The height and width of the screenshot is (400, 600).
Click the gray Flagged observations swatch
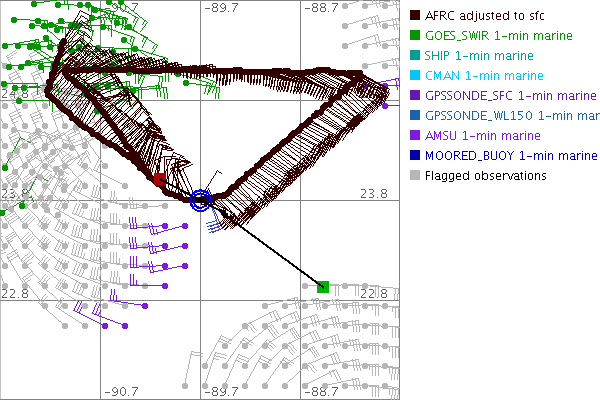pyautogui.click(x=415, y=176)
